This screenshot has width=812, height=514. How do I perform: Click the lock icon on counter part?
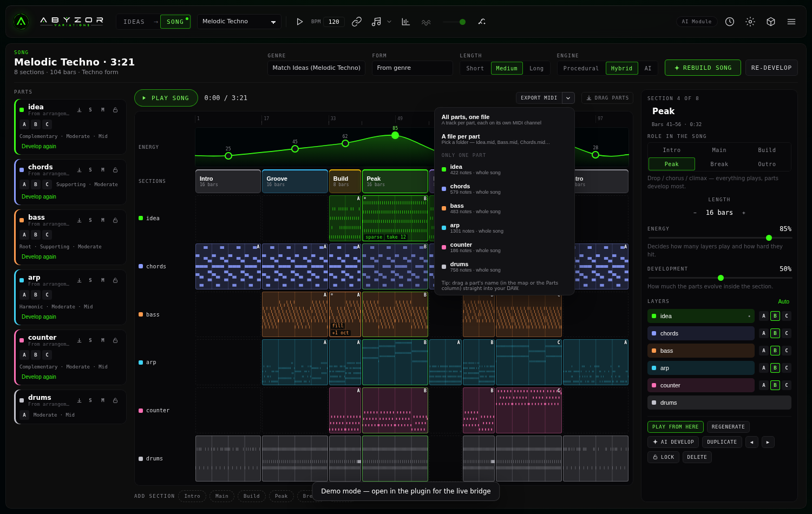115,340
